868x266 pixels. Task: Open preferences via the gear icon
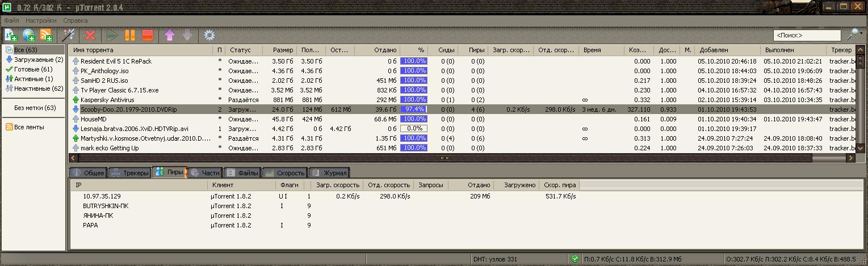coord(209,35)
